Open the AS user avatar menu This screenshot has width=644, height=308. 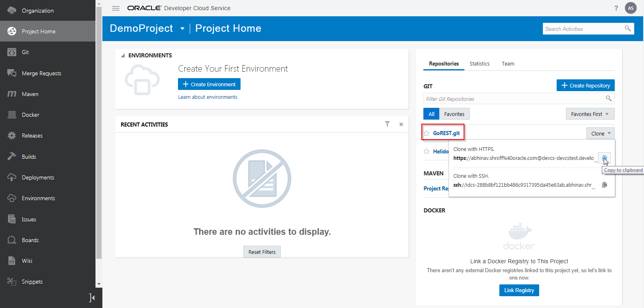(631, 8)
